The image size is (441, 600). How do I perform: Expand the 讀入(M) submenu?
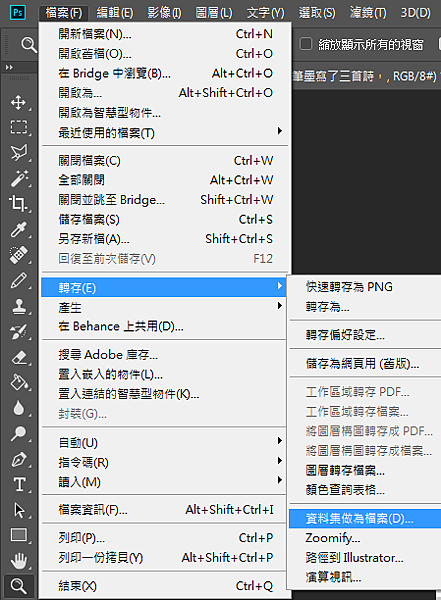pyautogui.click(x=164, y=482)
